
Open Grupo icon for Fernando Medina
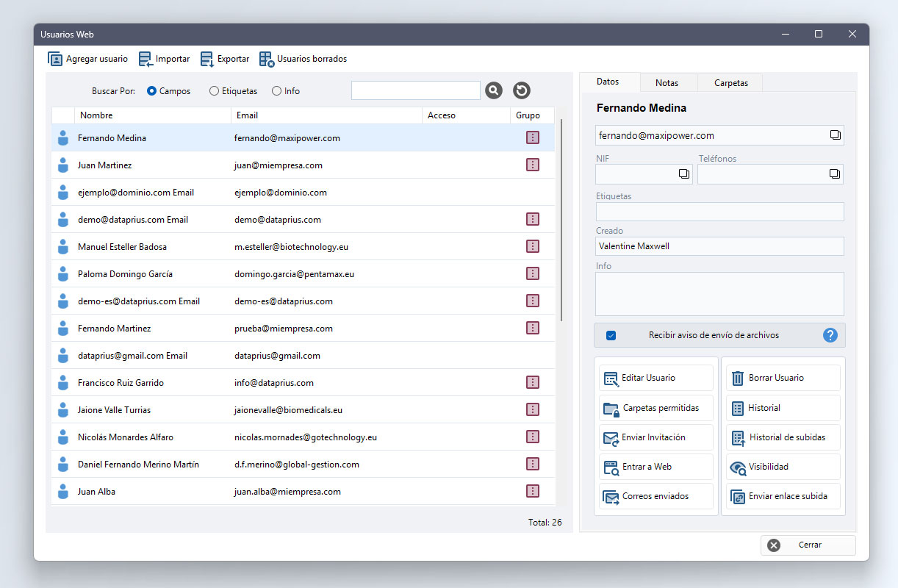pos(533,137)
